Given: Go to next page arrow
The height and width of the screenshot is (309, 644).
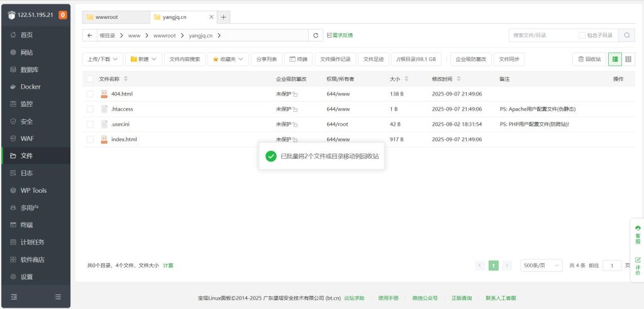Looking at the screenshot, I should pyautogui.click(x=508, y=266).
